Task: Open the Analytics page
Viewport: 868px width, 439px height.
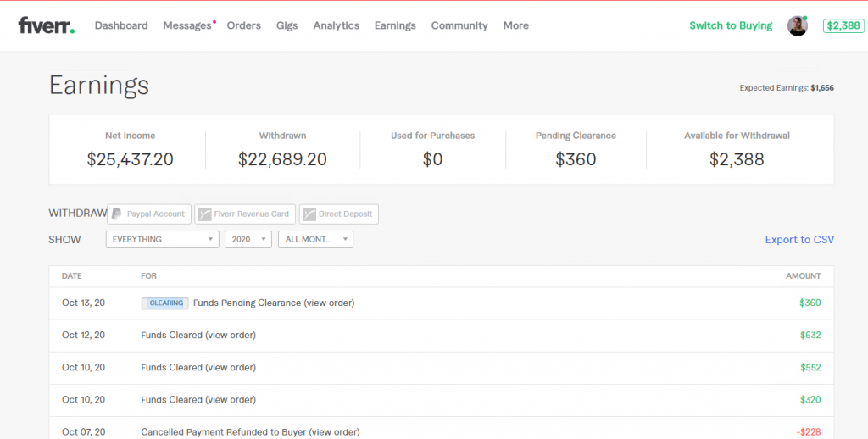Action: click(336, 25)
